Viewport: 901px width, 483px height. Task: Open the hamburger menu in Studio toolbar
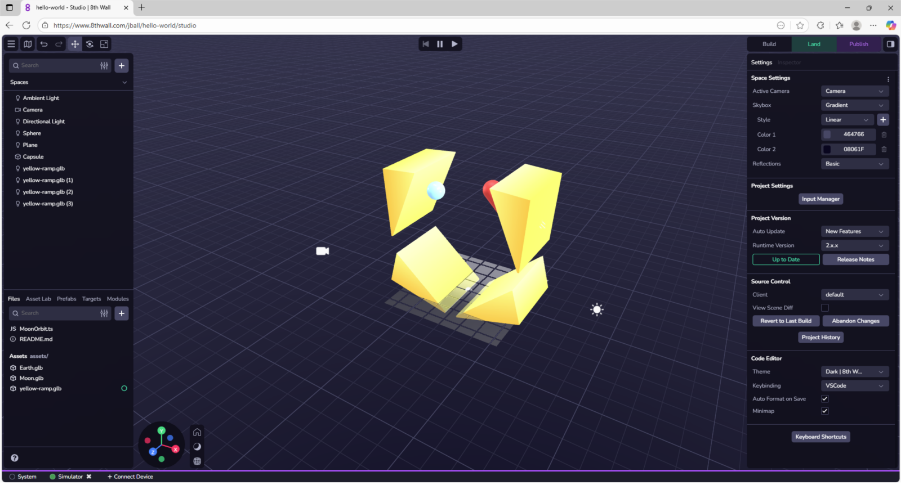point(11,44)
